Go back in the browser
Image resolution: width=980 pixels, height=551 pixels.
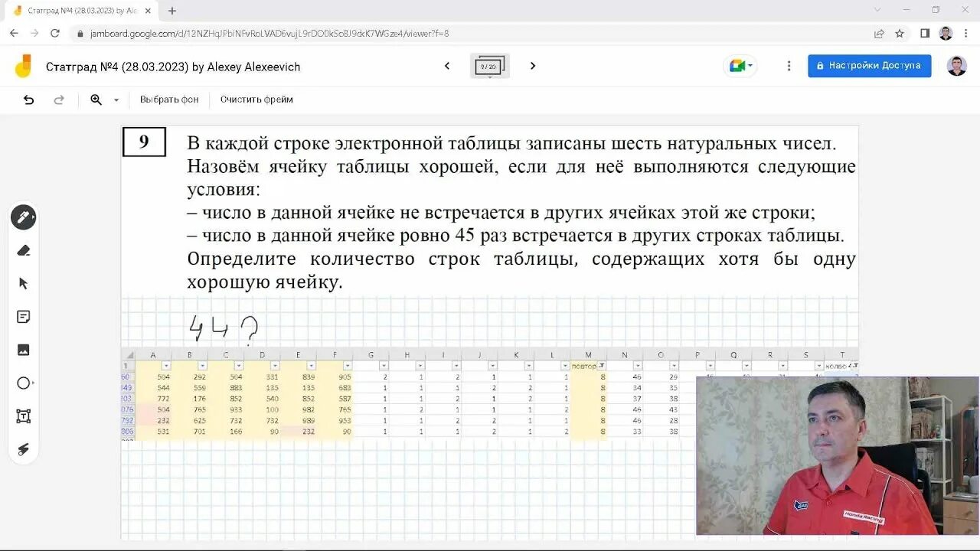pyautogui.click(x=14, y=34)
